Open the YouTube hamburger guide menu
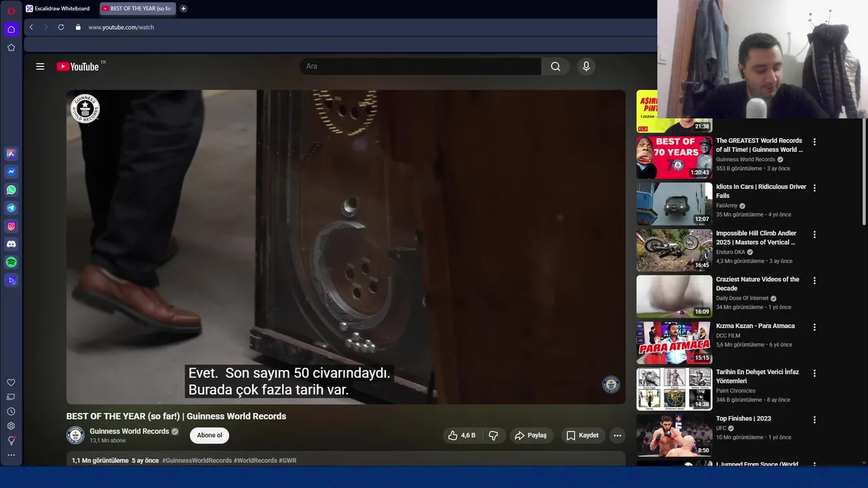Viewport: 868px width, 488px height. click(40, 66)
